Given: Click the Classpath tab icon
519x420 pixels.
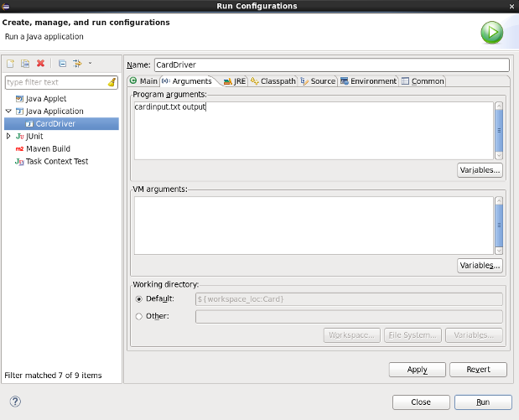Looking at the screenshot, I should [x=255, y=80].
